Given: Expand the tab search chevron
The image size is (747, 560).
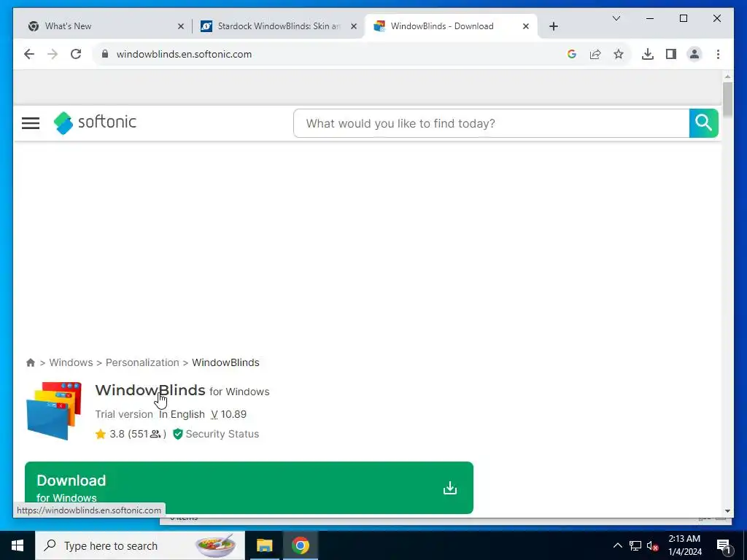Looking at the screenshot, I should (616, 18).
